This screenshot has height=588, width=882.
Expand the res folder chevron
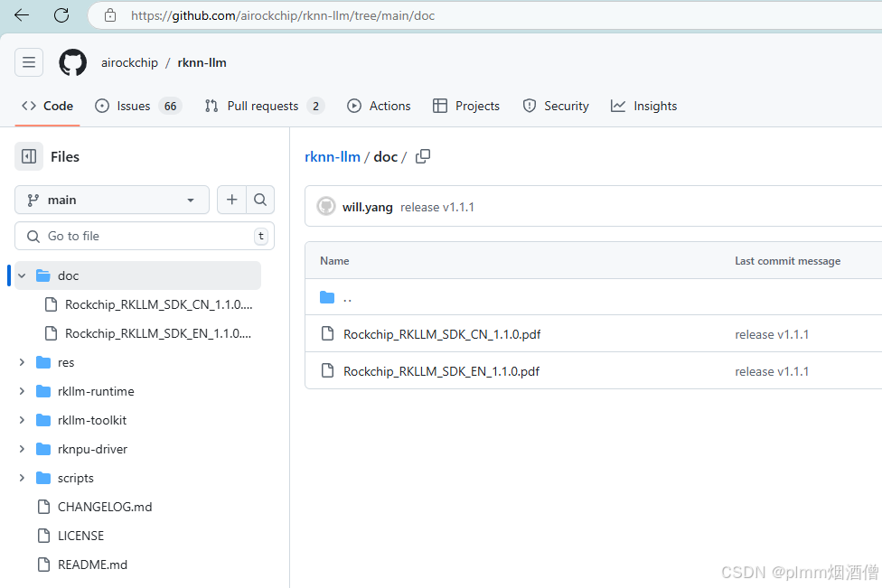point(22,362)
